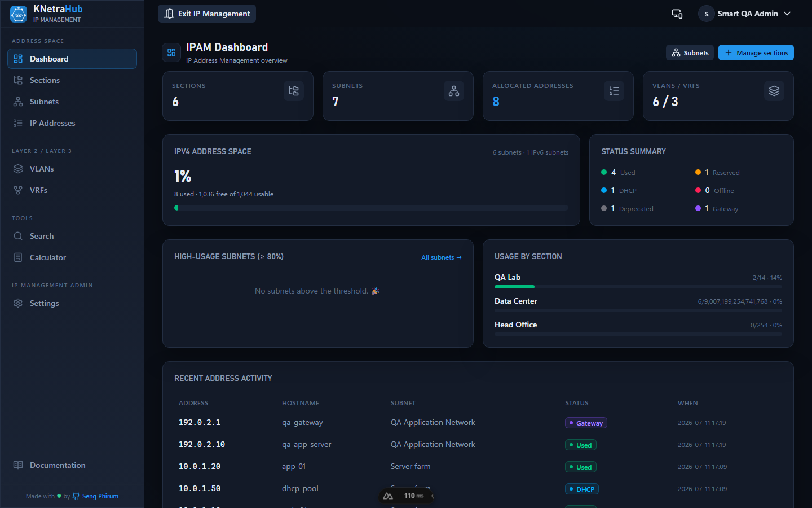Open Settings under IP Management Admin
Screen dimensions: 812x508
72,303
